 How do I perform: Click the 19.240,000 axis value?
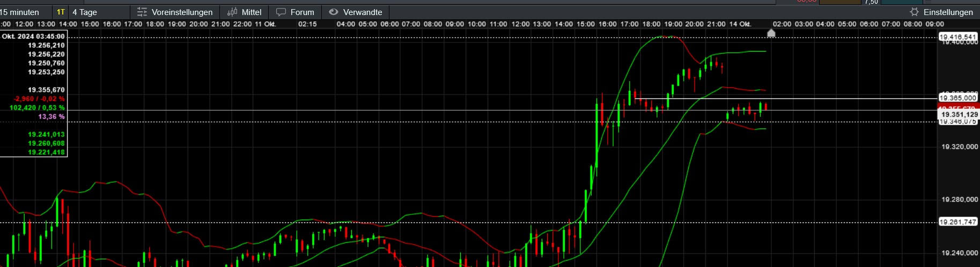(x=960, y=252)
